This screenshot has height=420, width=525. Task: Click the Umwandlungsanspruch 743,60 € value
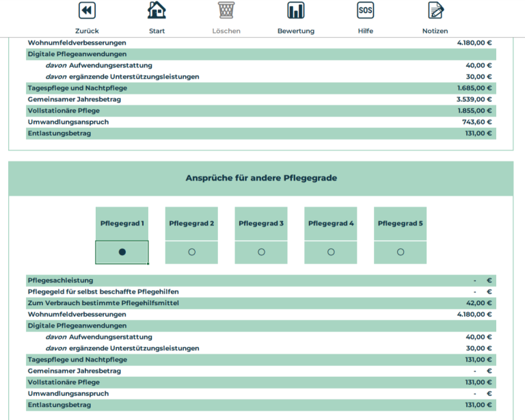477,122
